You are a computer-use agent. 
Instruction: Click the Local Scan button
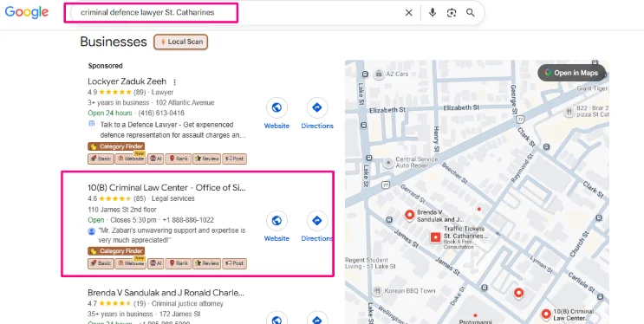[180, 42]
